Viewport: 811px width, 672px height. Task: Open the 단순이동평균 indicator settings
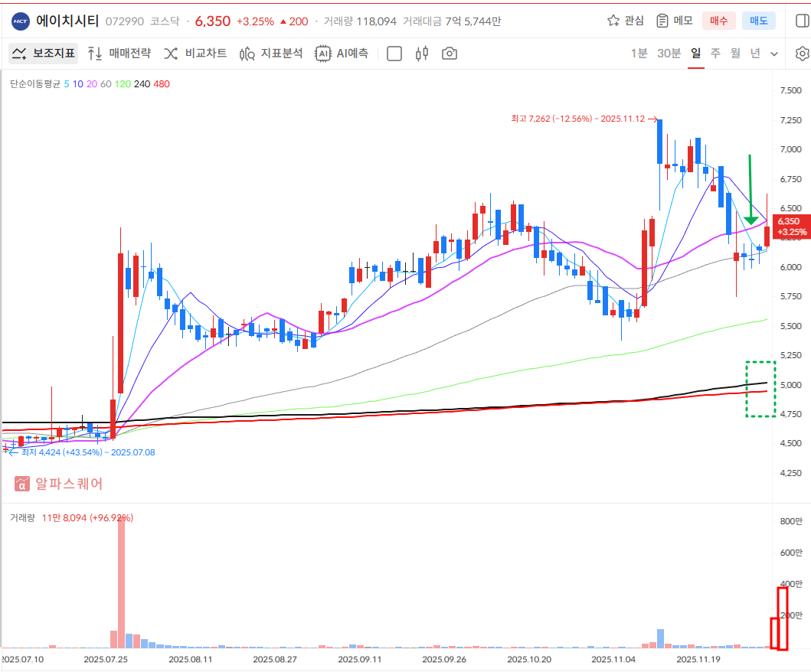click(34, 84)
